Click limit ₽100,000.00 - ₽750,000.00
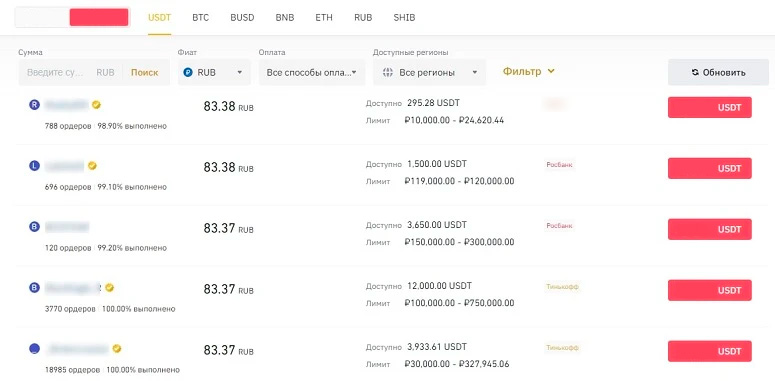The width and height of the screenshot is (775, 381). [x=459, y=303]
